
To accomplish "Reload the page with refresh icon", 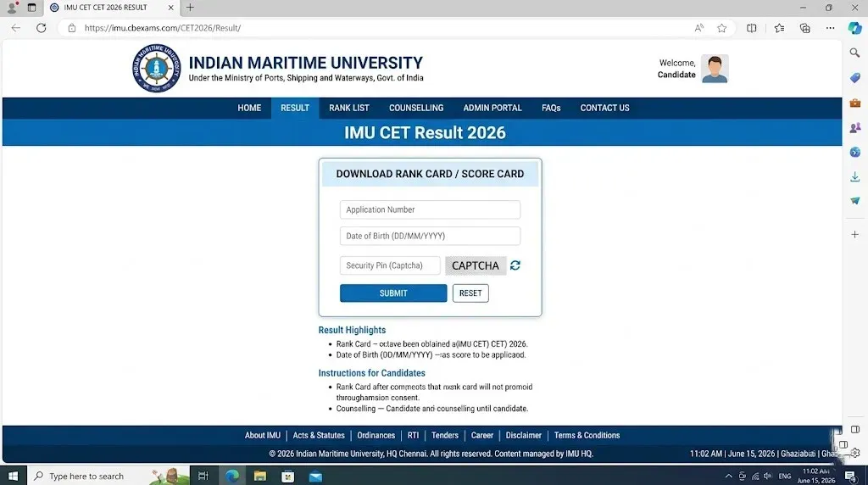I will pyautogui.click(x=41, y=28).
